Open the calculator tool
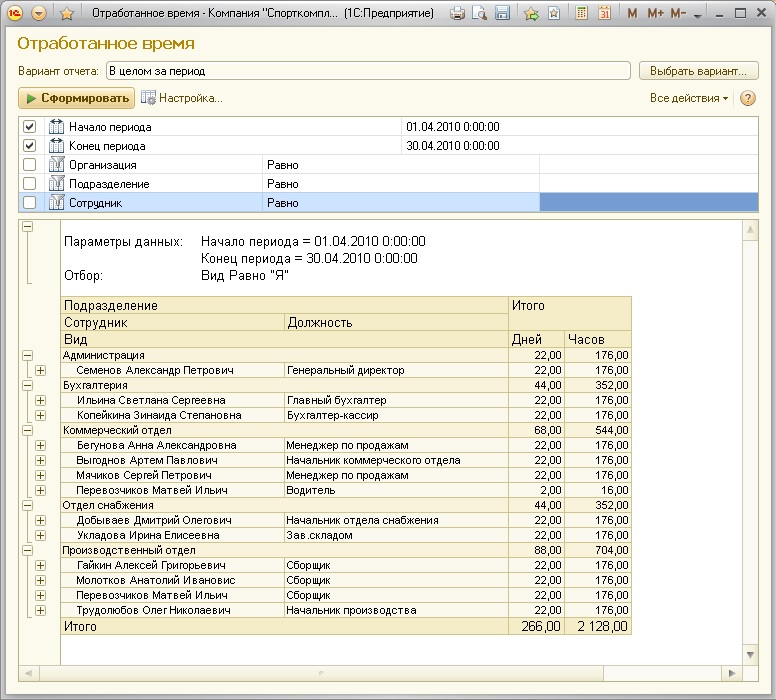 click(x=581, y=14)
